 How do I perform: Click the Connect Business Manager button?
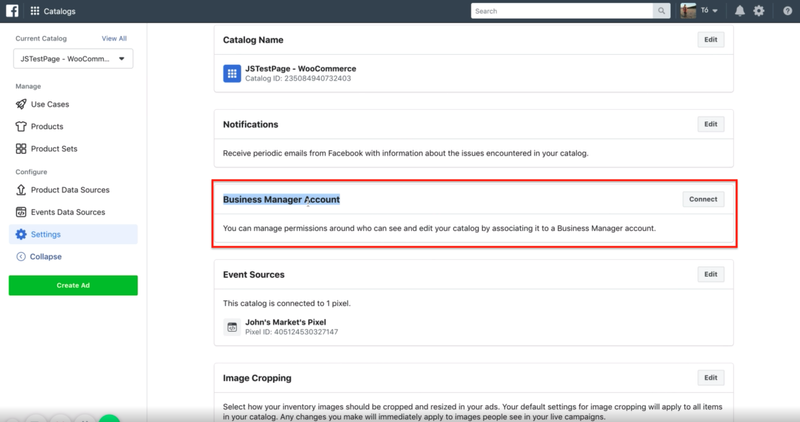coord(703,199)
